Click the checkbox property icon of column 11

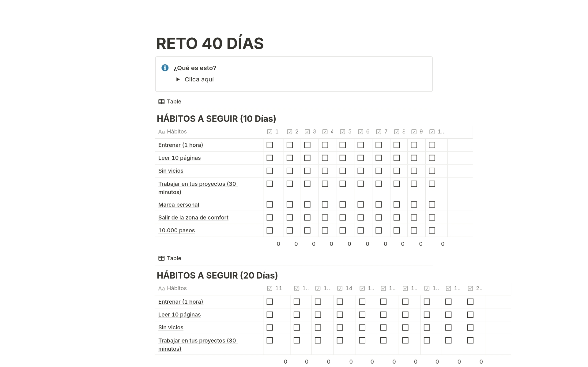click(x=270, y=288)
